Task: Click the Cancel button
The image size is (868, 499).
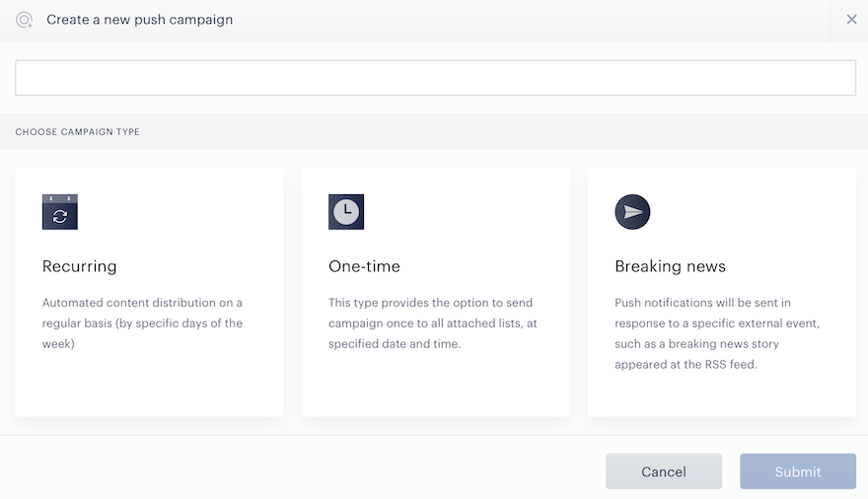Action: point(663,471)
